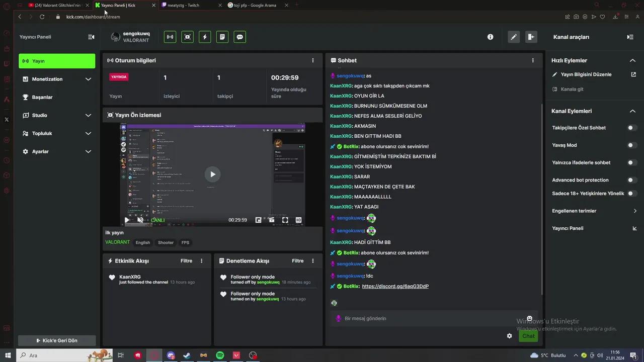
Task: Open a new browser tab
Action: click(296, 5)
